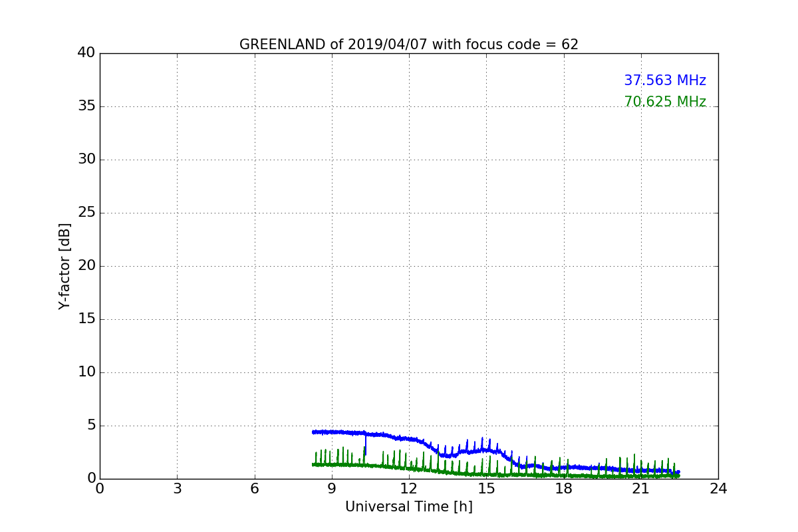Click y-axis tick label 10
The width and height of the screenshot is (798, 532).
(x=86, y=372)
